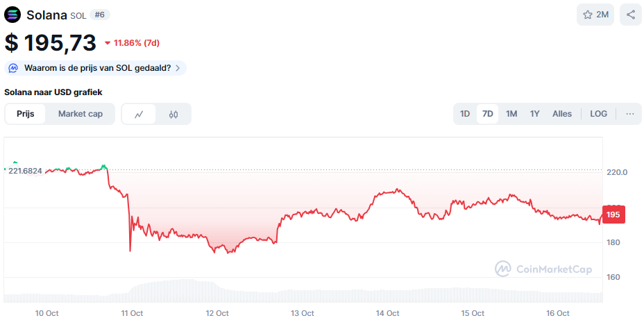
Task: Click the red 195 current price label
Action: [613, 215]
